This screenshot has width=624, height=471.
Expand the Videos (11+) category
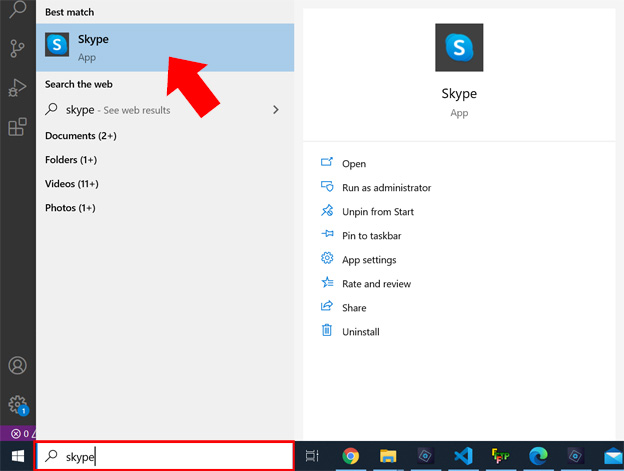coord(72,184)
